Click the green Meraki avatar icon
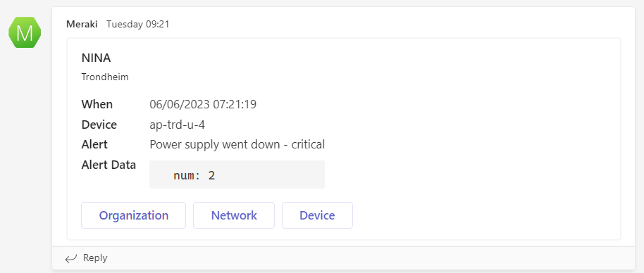Viewport: 644px width, 273px height. [x=25, y=32]
